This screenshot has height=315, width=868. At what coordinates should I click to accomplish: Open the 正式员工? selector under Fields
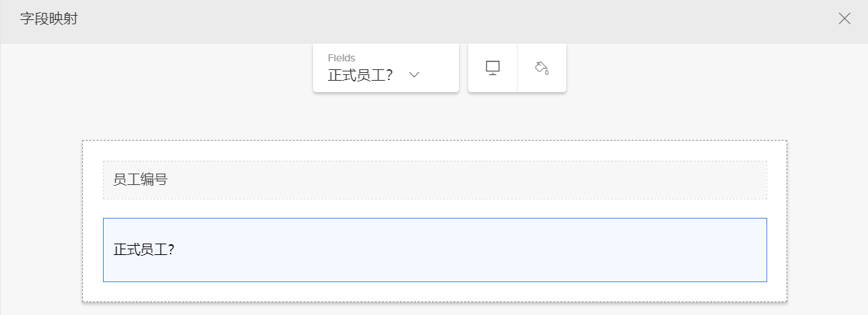360,74
